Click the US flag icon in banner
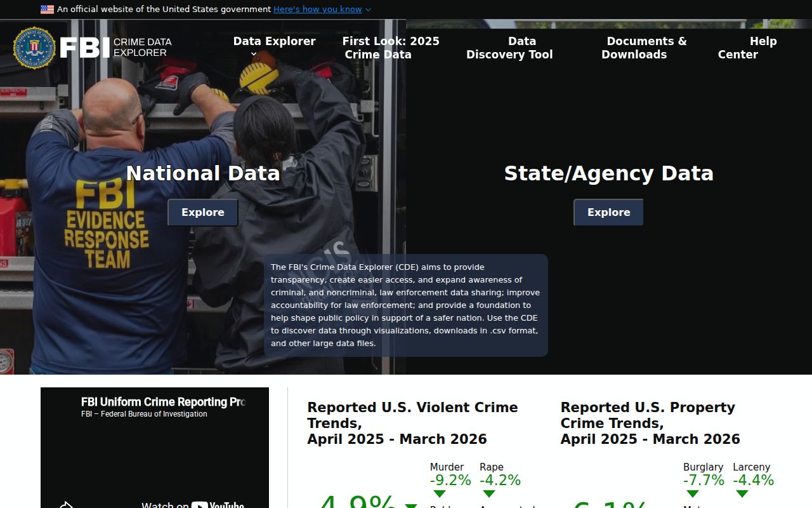The width and height of the screenshot is (812, 508). pos(47,10)
